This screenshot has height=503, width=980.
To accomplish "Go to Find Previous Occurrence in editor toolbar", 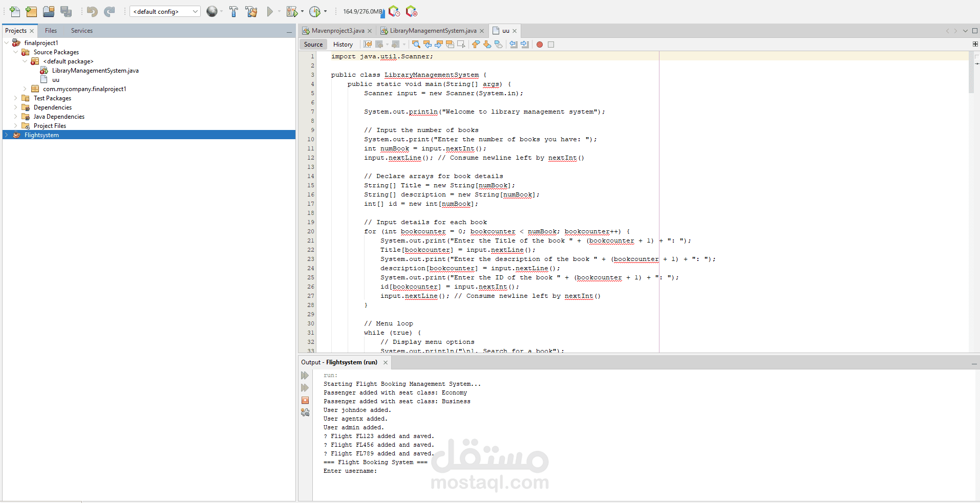I will (428, 45).
